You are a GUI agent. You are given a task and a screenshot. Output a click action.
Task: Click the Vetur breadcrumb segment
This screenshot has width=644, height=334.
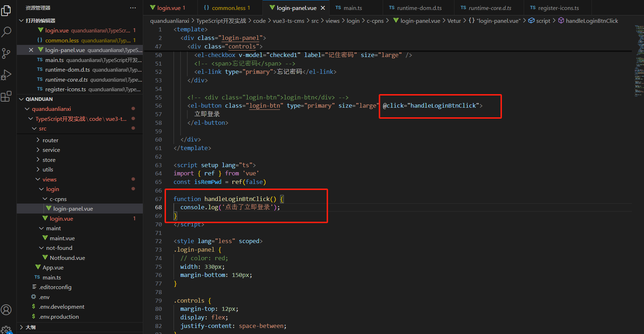pos(454,21)
